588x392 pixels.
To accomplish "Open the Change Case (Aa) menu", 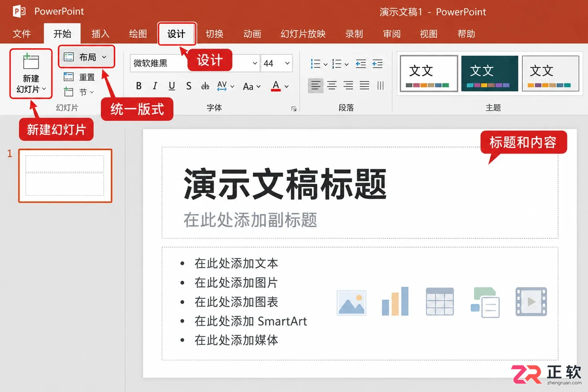I will (x=252, y=86).
